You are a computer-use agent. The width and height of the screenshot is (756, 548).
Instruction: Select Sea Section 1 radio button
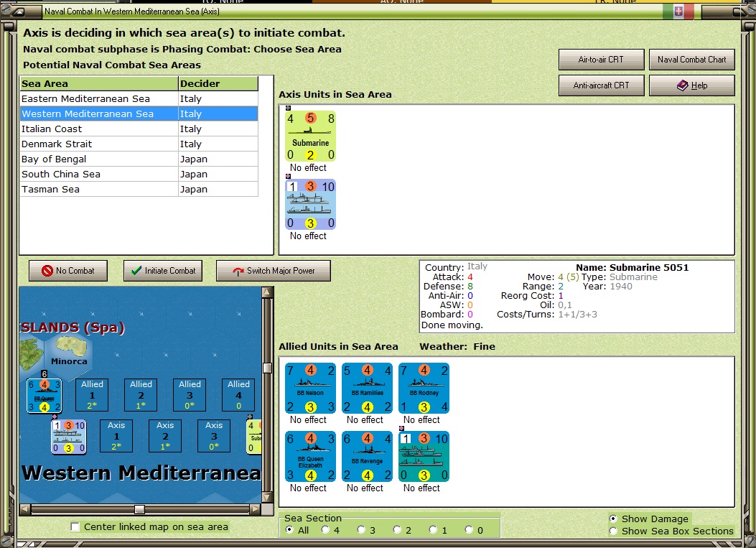(x=434, y=529)
